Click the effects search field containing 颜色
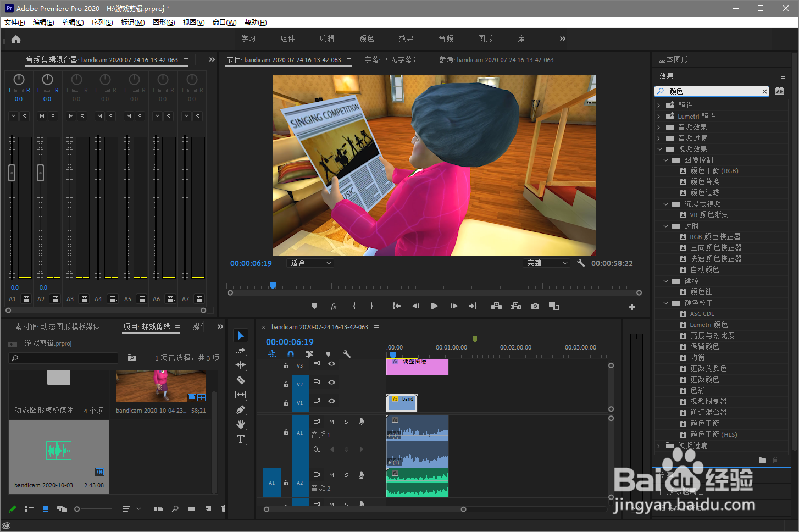This screenshot has height=532, width=799. [711, 91]
